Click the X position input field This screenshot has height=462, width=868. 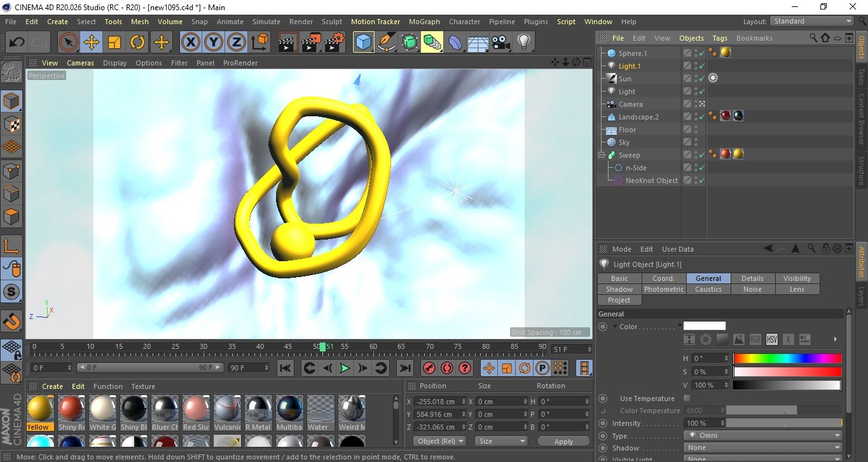(x=439, y=402)
